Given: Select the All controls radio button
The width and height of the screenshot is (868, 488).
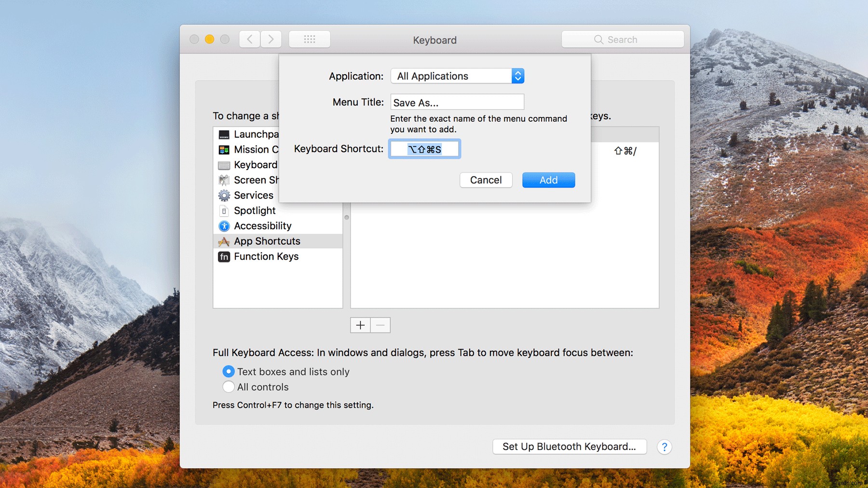Looking at the screenshot, I should (x=228, y=386).
